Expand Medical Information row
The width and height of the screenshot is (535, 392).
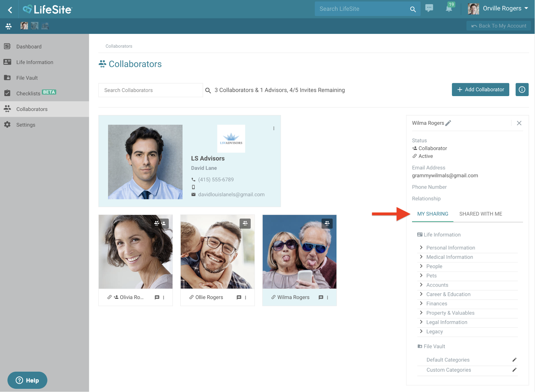(467, 257)
